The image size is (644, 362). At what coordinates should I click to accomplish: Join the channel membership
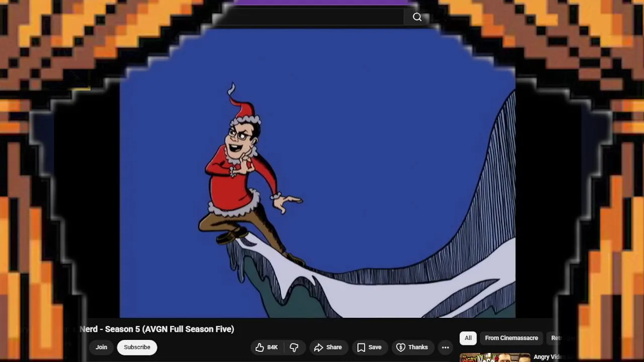[x=101, y=347]
